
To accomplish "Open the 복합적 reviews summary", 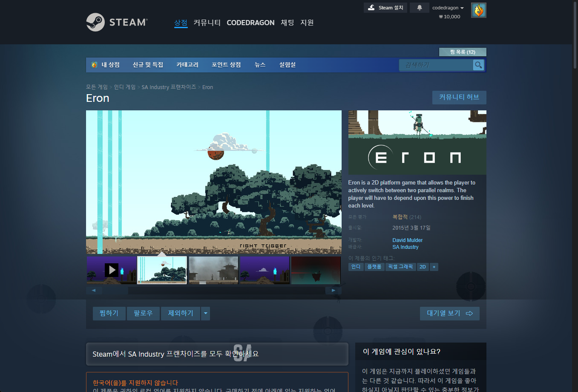I will click(x=400, y=217).
